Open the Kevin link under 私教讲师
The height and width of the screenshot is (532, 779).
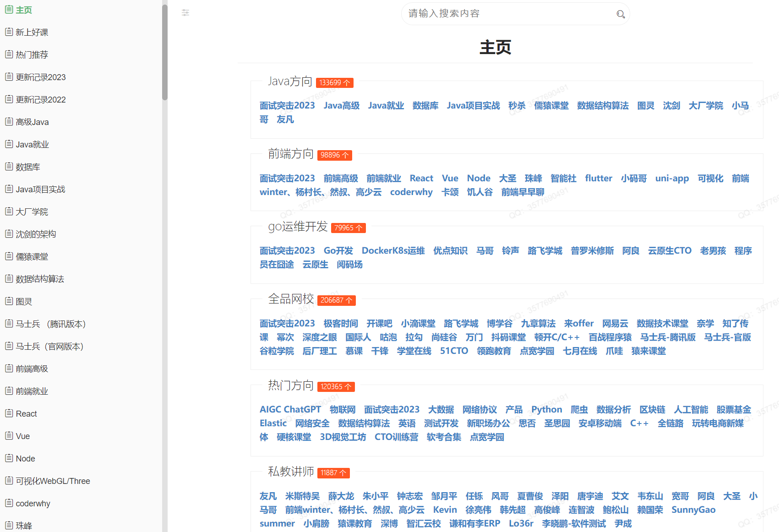[x=445, y=510]
